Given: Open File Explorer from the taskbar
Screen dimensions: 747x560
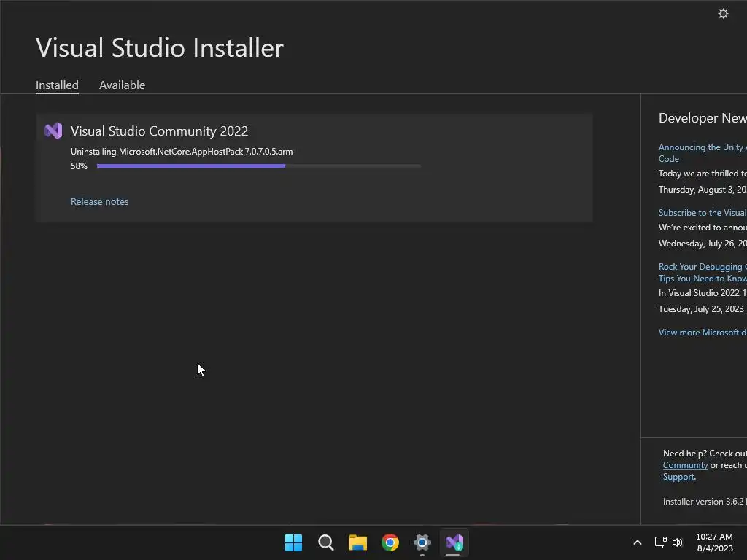Looking at the screenshot, I should pos(357,542).
